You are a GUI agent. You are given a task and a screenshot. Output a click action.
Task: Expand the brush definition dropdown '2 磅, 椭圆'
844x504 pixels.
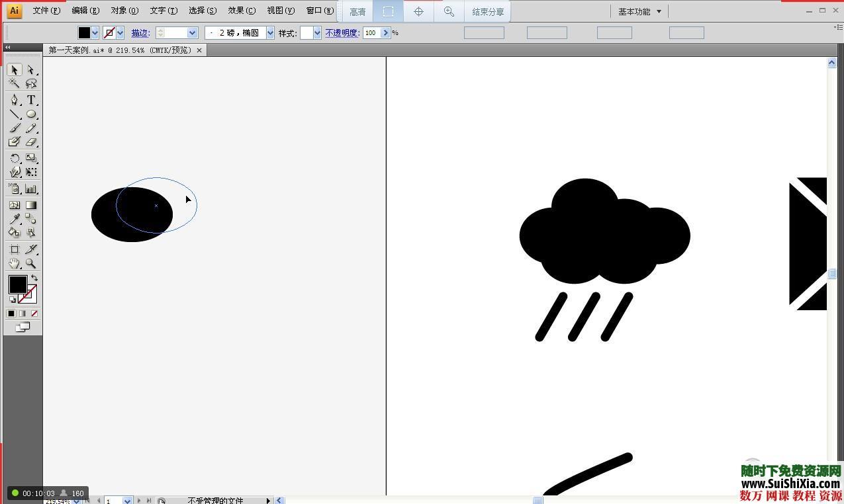coord(270,33)
